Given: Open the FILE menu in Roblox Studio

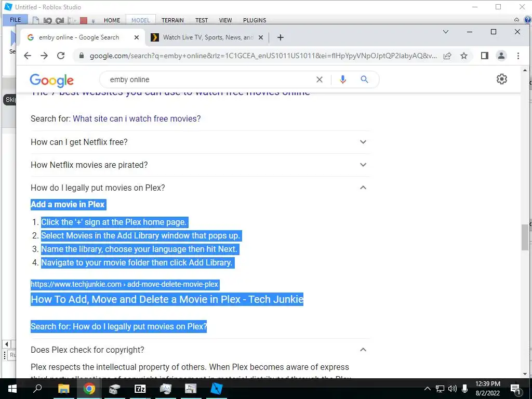Looking at the screenshot, I should tap(15, 20).
